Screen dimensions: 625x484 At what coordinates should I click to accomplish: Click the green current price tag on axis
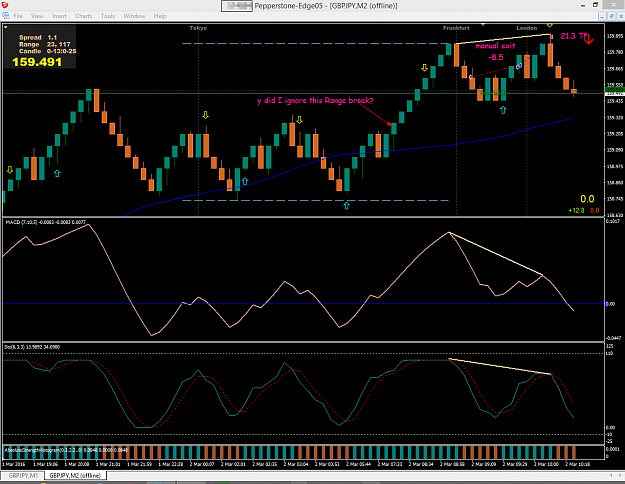coord(614,91)
